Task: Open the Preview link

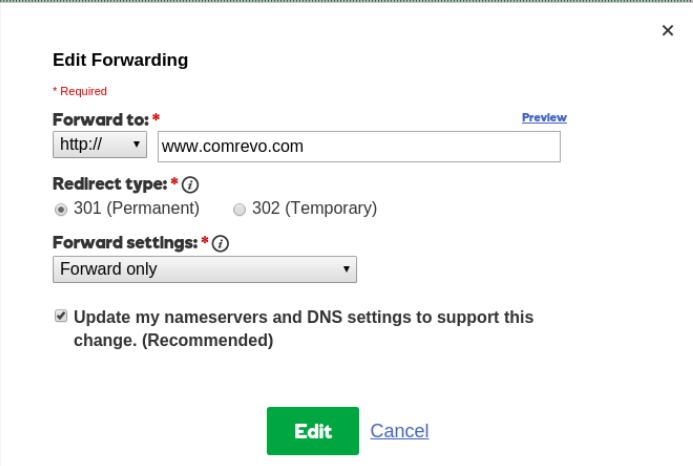Action: click(x=544, y=117)
